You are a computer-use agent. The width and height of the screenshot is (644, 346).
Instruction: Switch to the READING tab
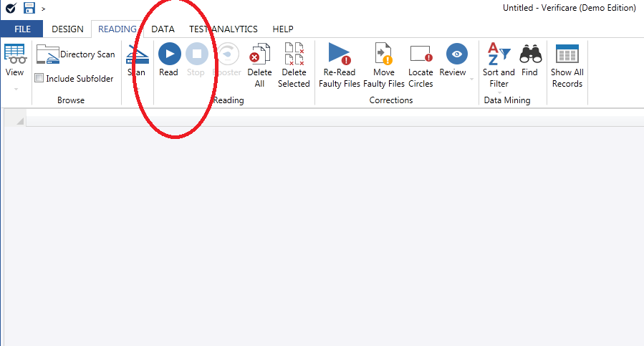(117, 29)
